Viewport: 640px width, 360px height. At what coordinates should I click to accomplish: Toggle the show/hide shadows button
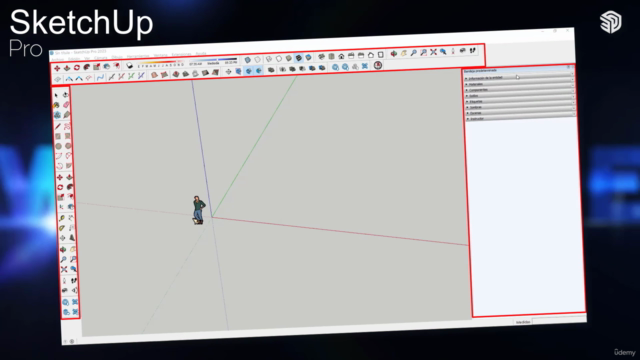pos(129,66)
